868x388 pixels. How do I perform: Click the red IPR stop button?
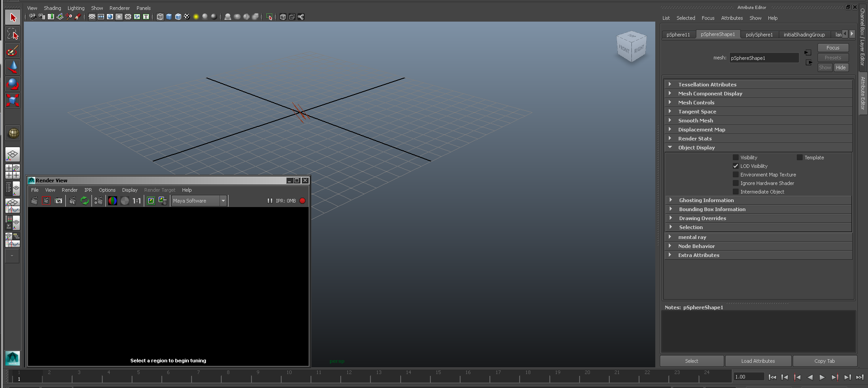pyautogui.click(x=302, y=201)
